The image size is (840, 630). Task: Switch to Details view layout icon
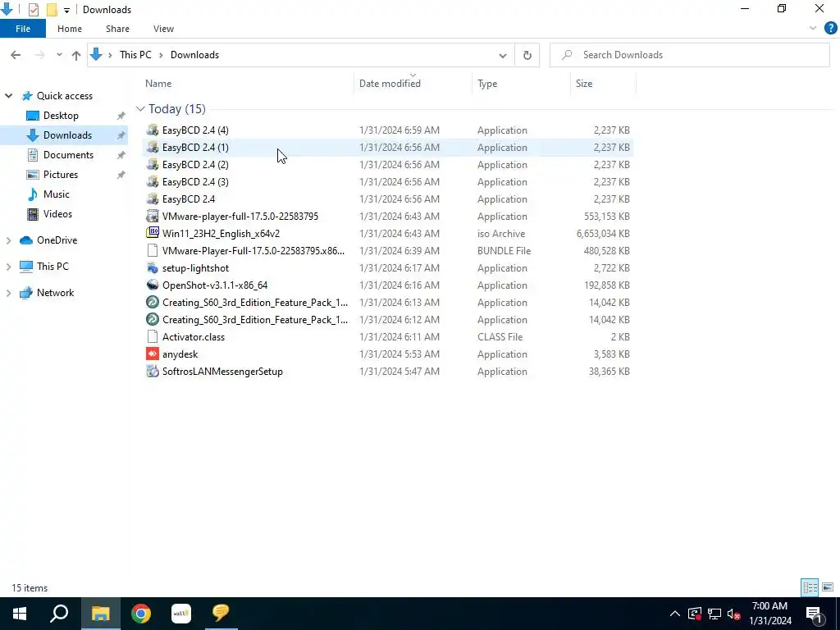pyautogui.click(x=810, y=587)
